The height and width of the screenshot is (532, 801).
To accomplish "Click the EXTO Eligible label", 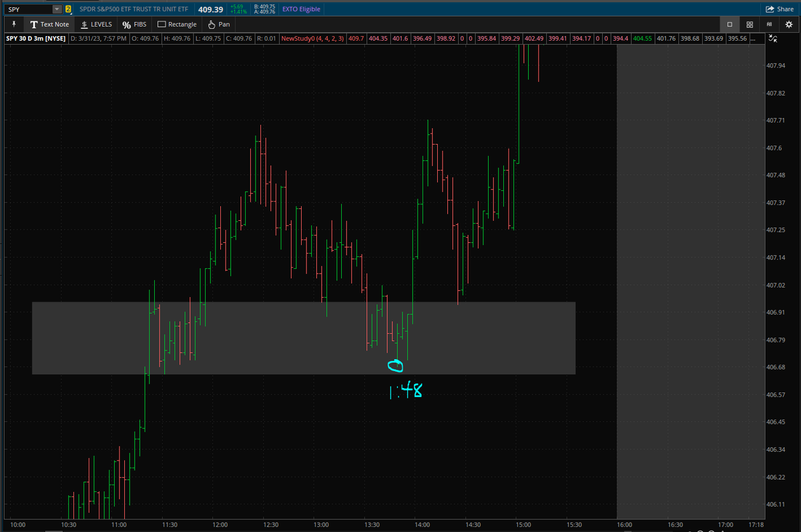I will (302, 9).
